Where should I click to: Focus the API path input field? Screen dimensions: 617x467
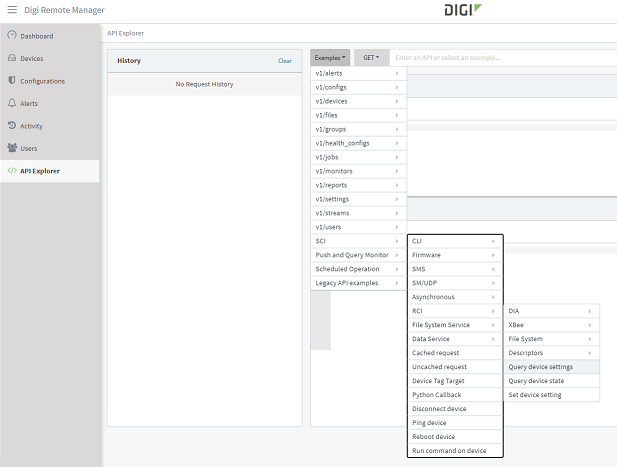coord(503,57)
